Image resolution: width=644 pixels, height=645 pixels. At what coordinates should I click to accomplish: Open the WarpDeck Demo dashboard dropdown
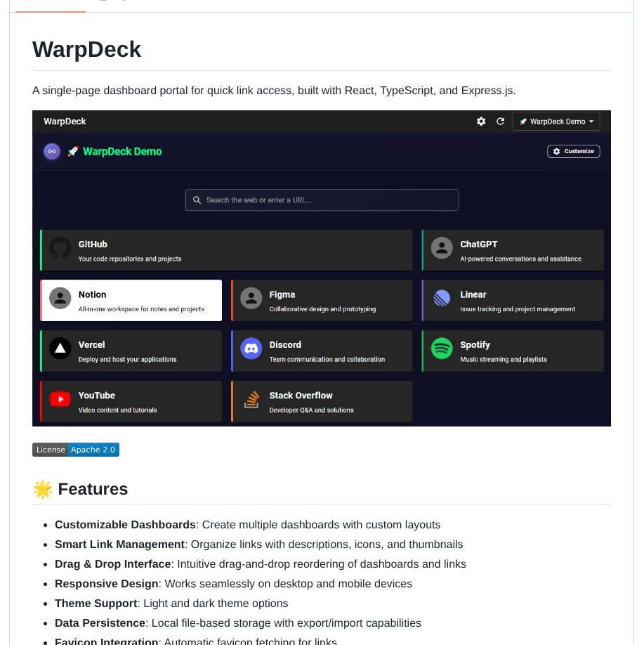click(x=556, y=121)
